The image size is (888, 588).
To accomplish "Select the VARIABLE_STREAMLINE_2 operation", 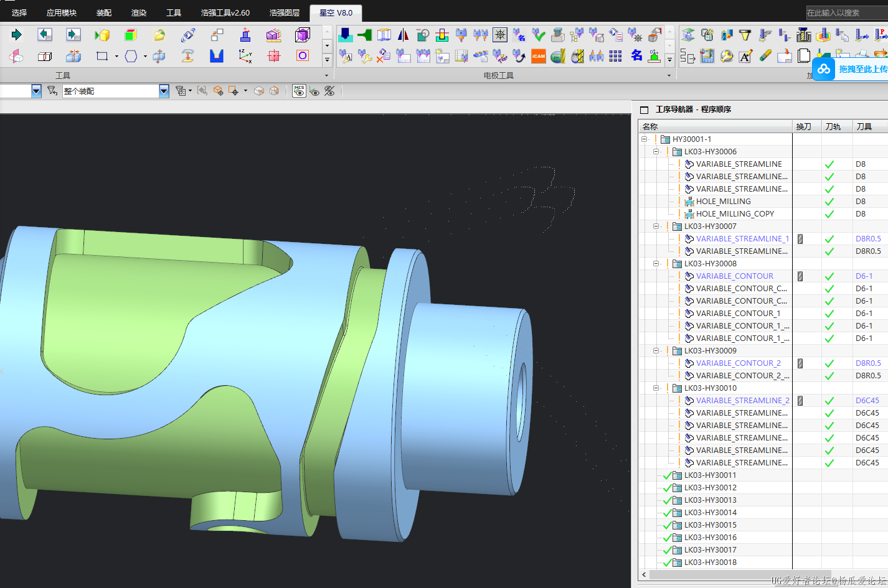I will tap(742, 401).
